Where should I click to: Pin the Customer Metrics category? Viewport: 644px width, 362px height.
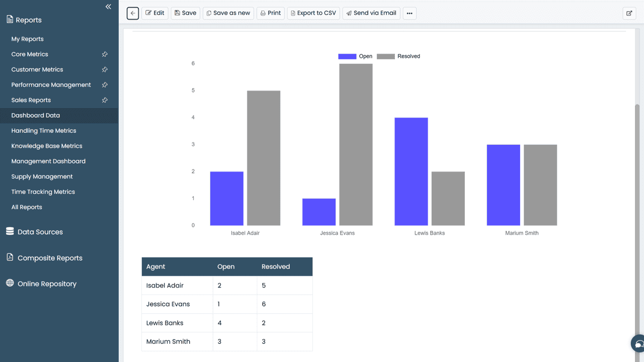[x=105, y=69]
